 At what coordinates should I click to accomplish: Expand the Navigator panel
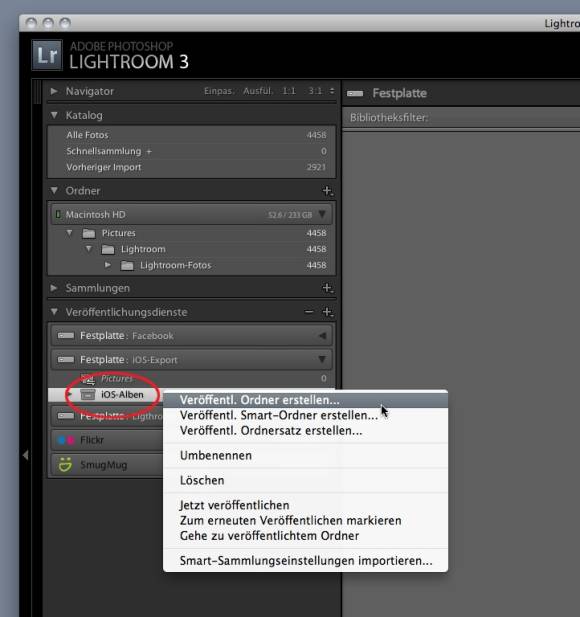[54, 91]
